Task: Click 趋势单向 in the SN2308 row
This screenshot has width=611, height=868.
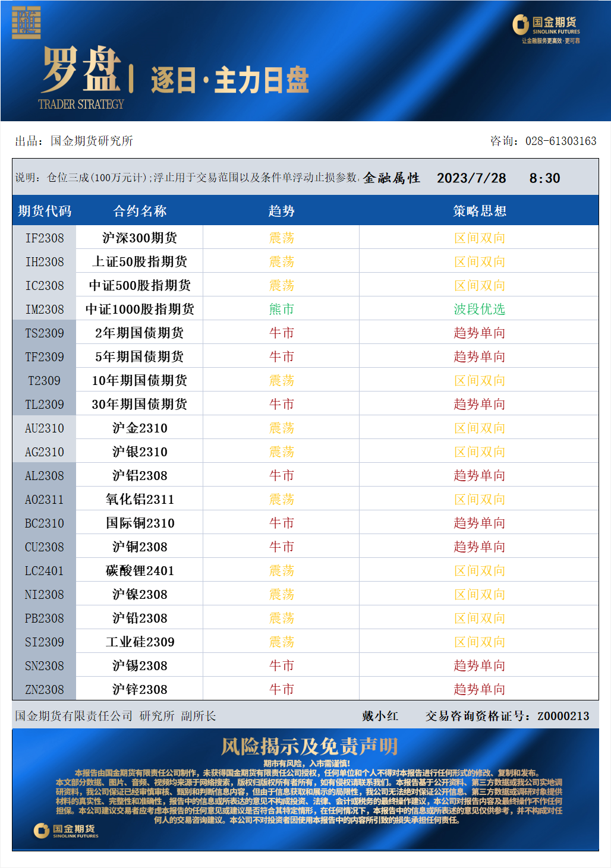Action: 479,665
